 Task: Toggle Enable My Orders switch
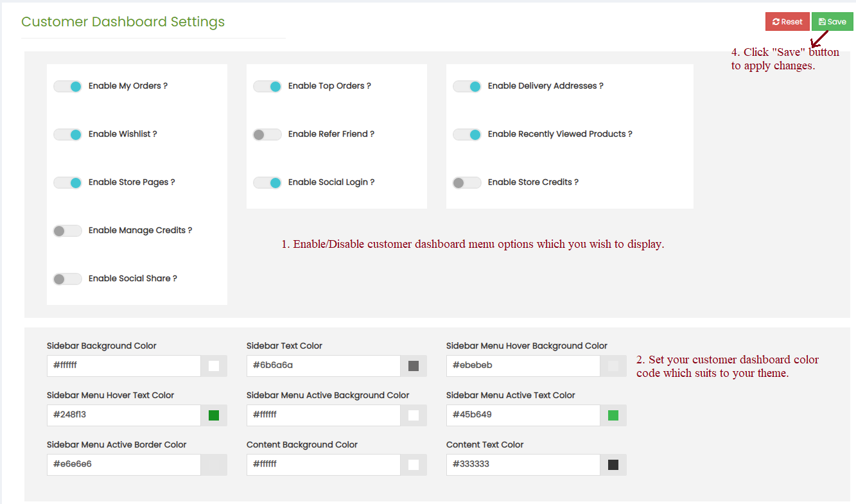tap(67, 86)
